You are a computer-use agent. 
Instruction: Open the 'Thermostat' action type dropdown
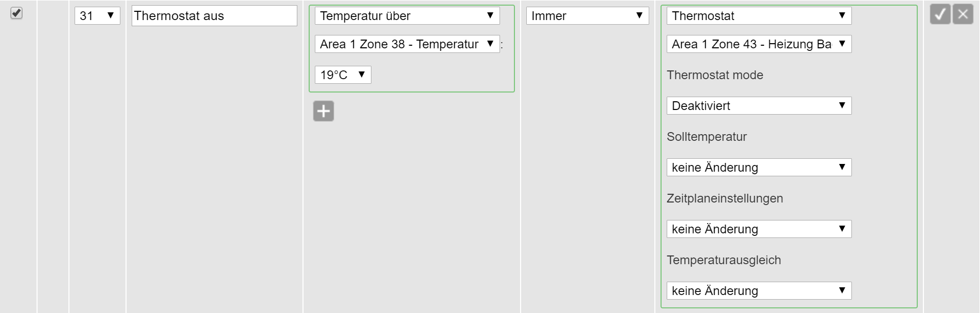pos(759,16)
